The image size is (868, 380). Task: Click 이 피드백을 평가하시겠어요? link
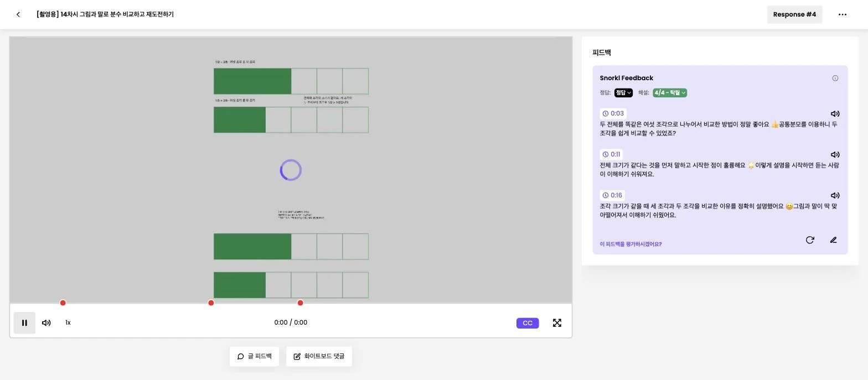(x=631, y=244)
